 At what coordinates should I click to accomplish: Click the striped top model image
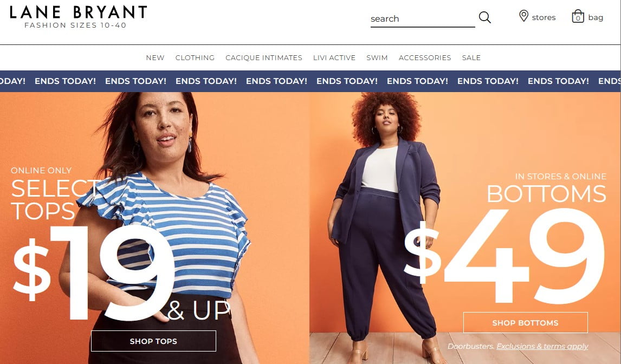pyautogui.click(x=154, y=227)
